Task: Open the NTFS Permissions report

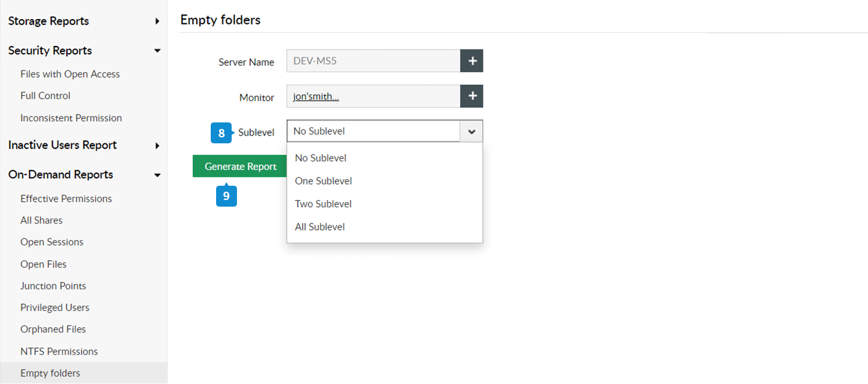Action: click(59, 352)
